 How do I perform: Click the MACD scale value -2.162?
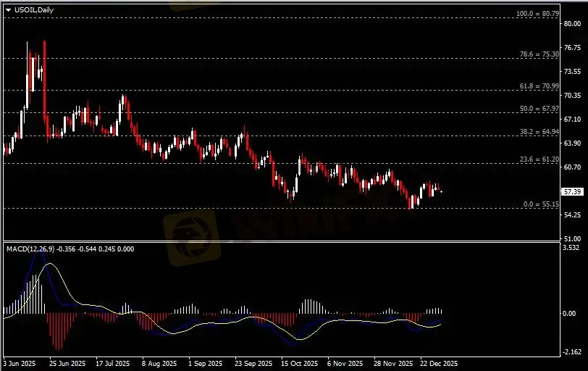click(572, 352)
